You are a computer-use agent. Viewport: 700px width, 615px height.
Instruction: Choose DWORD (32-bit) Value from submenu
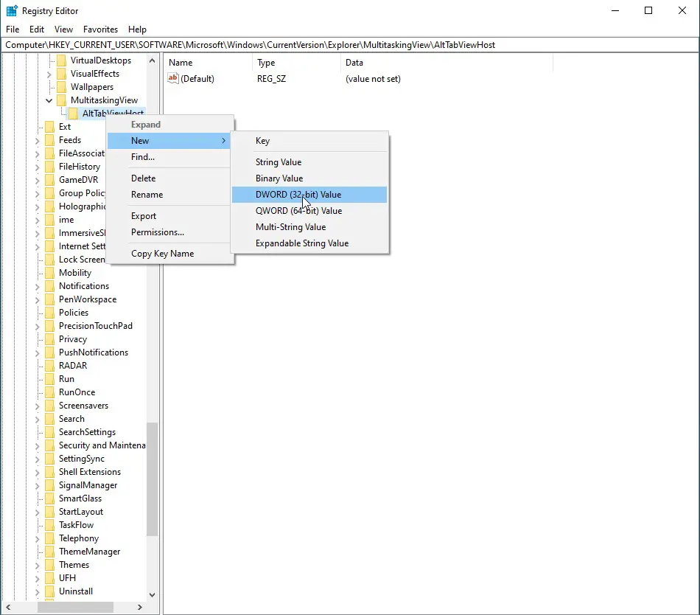click(x=309, y=195)
